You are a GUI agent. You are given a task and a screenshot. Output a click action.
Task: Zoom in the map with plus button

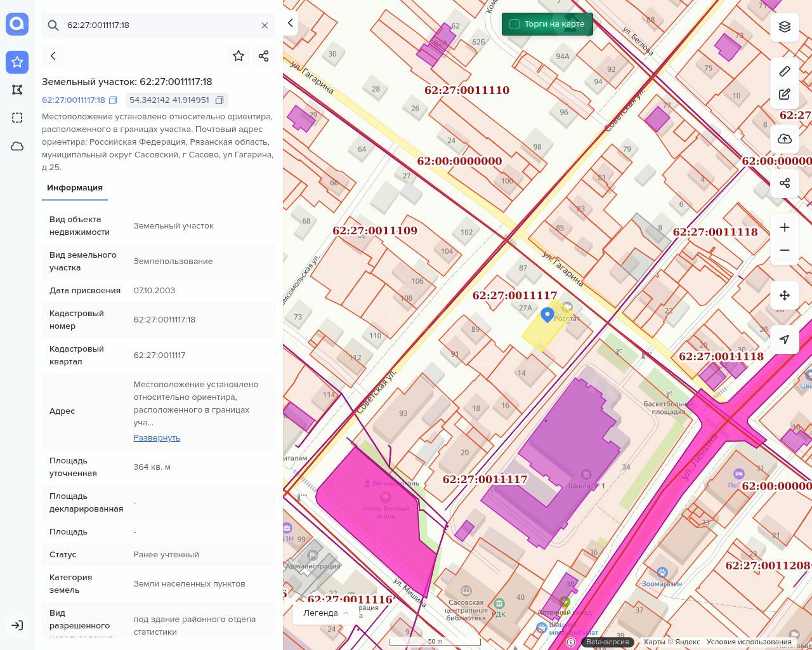[785, 227]
